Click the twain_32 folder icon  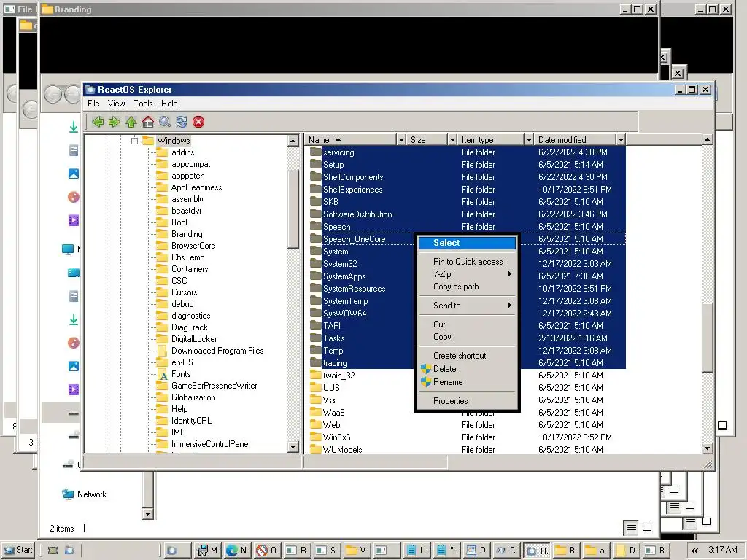tap(315, 376)
